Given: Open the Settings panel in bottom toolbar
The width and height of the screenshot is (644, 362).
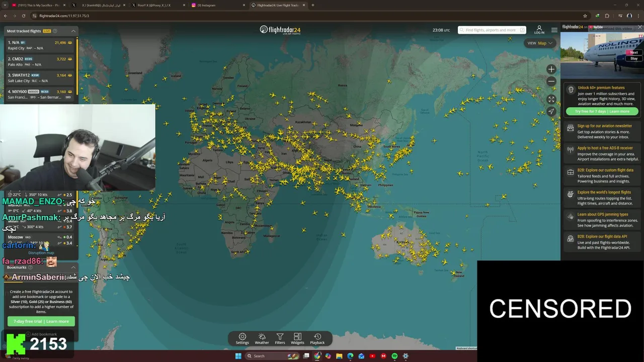Looking at the screenshot, I should [243, 339].
